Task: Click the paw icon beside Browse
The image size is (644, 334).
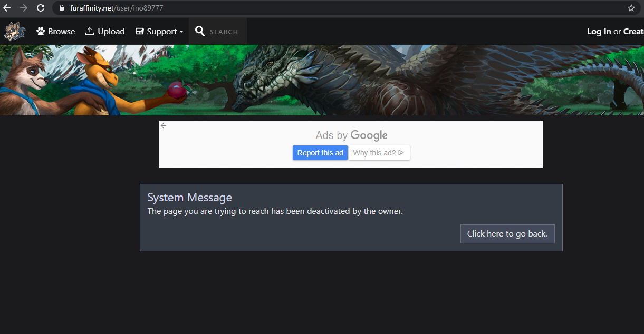Action: [41, 31]
